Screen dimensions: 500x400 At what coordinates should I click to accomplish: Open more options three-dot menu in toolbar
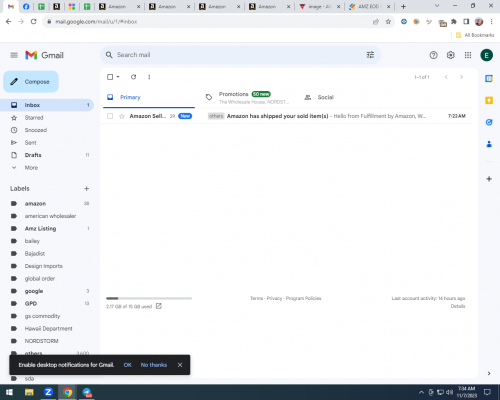[x=149, y=77]
